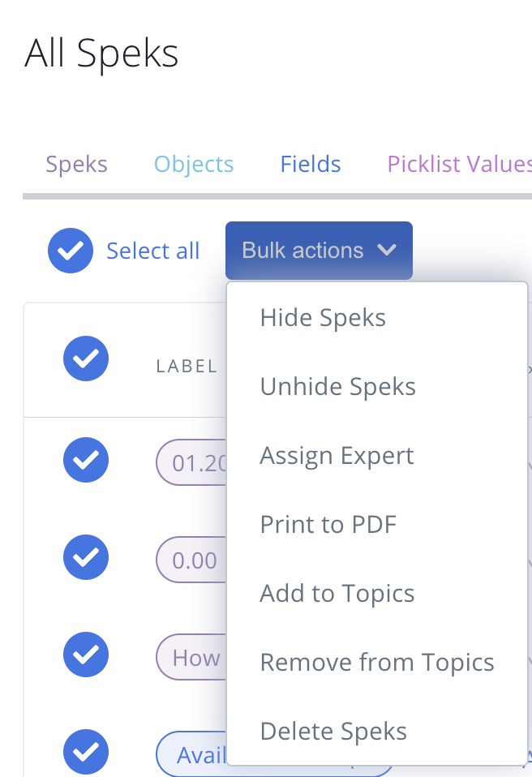Uncheck the row starting with 01.20
532x777 pixels.
(x=86, y=460)
